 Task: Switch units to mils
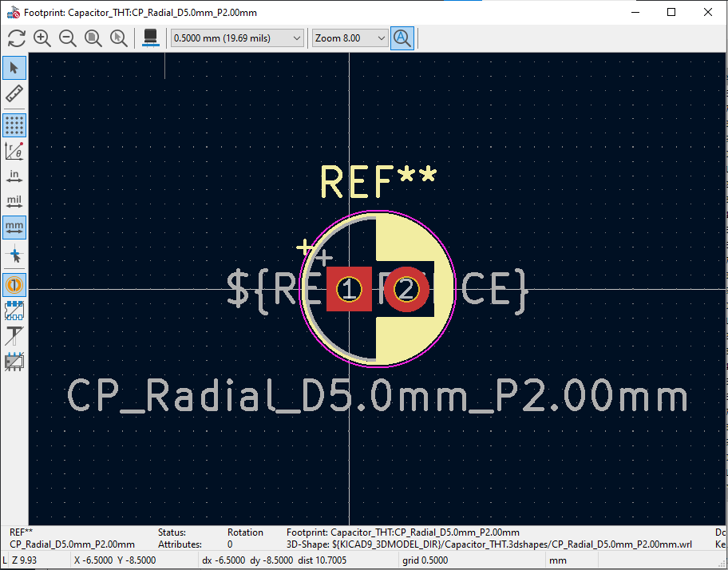click(14, 202)
